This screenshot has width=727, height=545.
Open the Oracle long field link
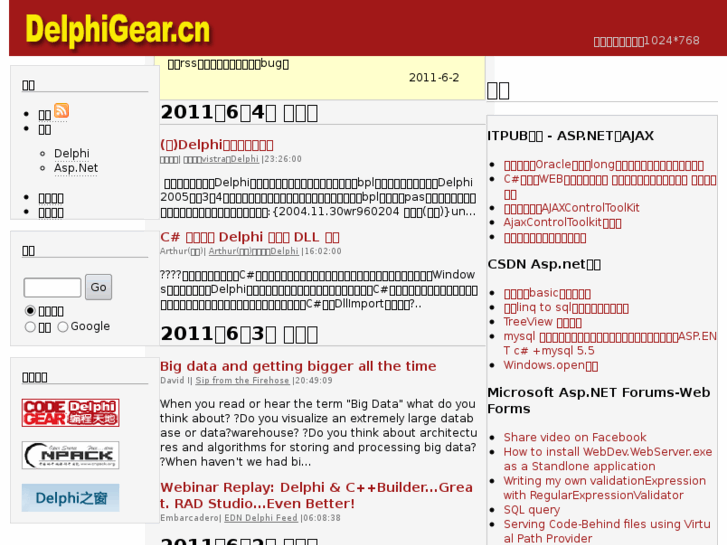[604, 165]
